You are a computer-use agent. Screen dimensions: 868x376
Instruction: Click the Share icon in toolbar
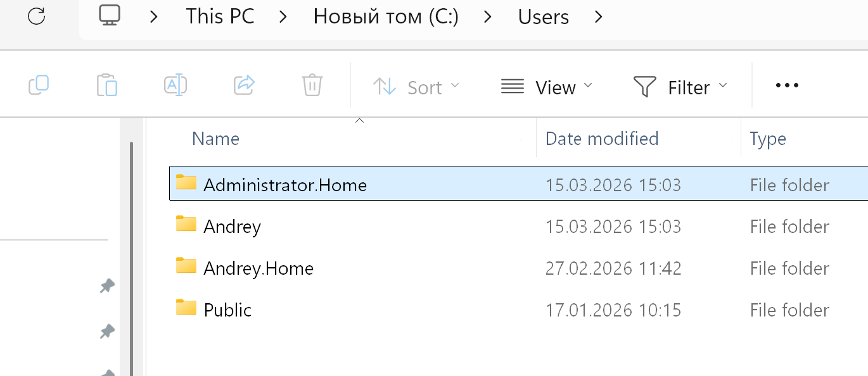(244, 85)
